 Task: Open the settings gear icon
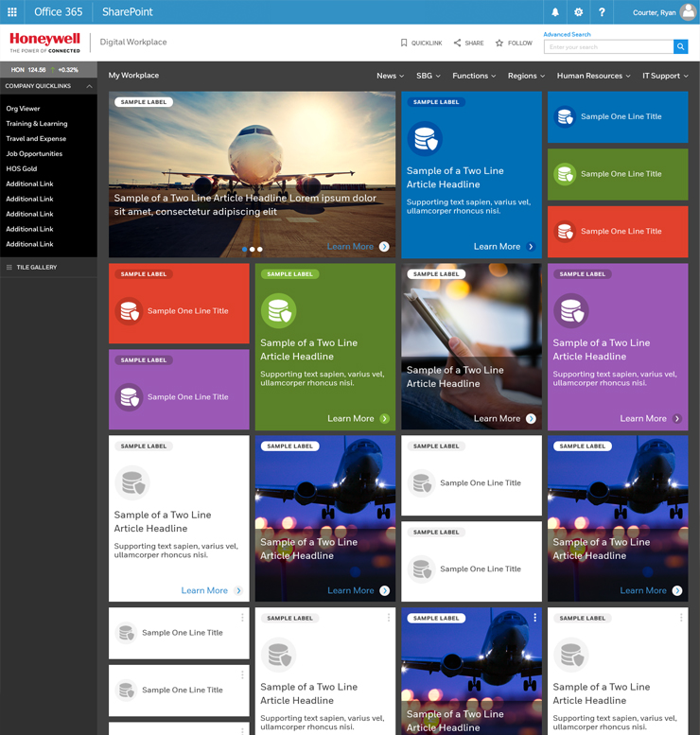(579, 12)
